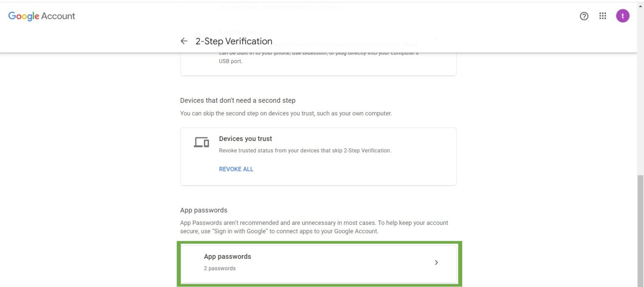Click "Devices that don't need a second step" heading
The height and width of the screenshot is (287, 644).
coord(238,100)
